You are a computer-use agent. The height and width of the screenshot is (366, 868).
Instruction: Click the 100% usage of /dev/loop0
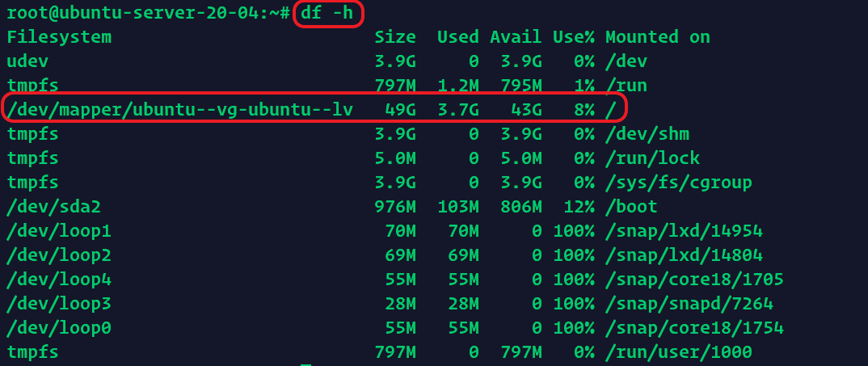click(x=574, y=328)
